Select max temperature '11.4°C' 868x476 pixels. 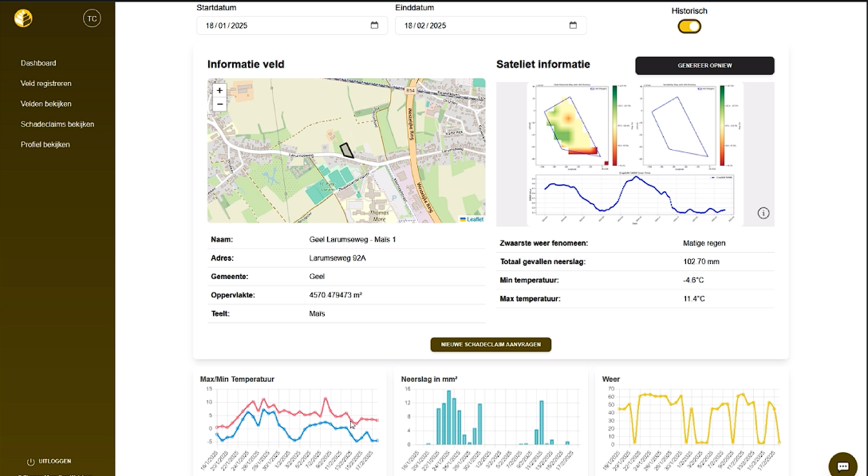tap(694, 298)
